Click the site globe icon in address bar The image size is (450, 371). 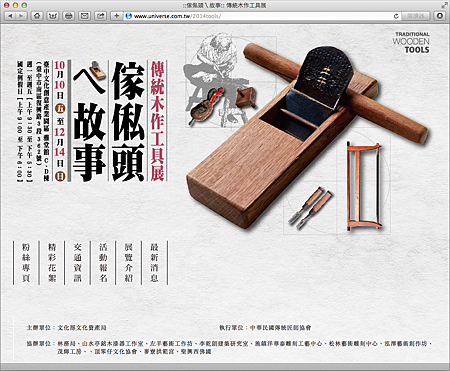pyautogui.click(x=129, y=16)
